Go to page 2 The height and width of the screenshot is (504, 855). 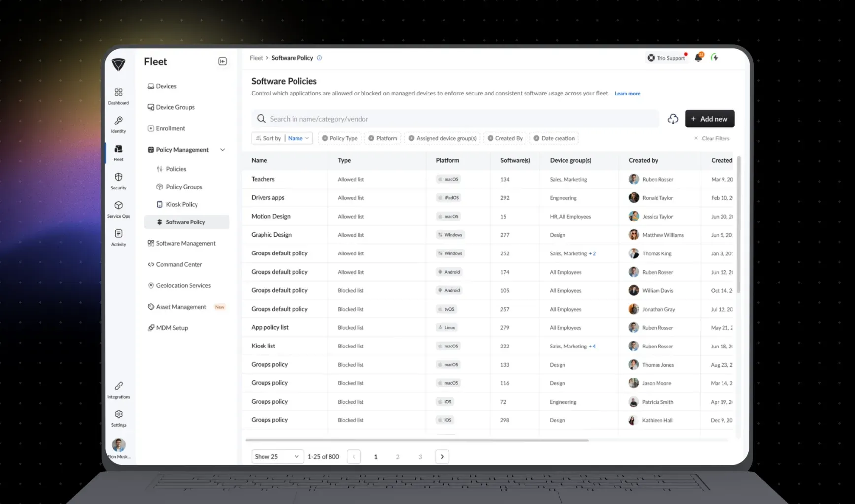point(397,457)
